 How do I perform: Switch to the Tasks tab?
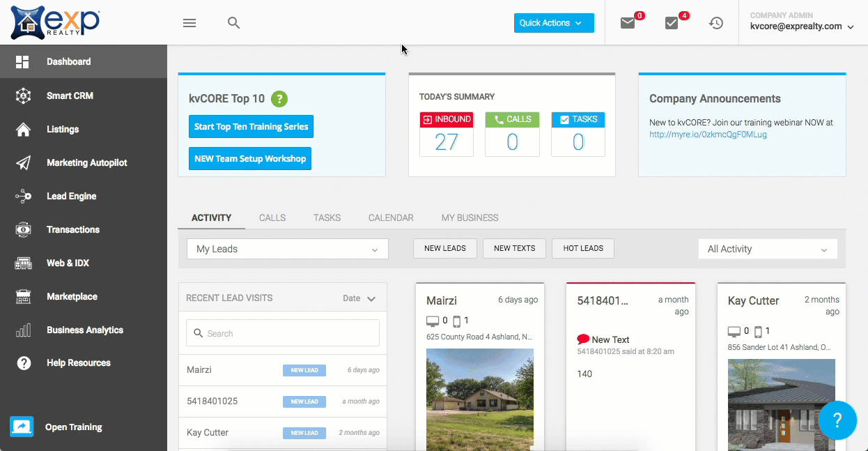(x=327, y=217)
